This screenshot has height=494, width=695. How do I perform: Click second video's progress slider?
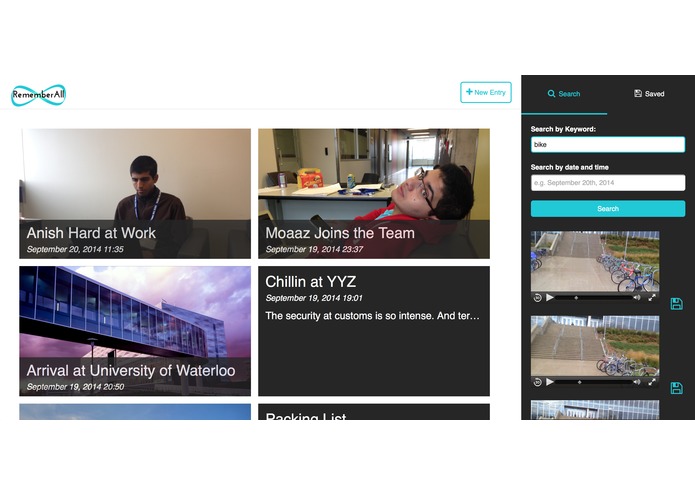tap(593, 382)
